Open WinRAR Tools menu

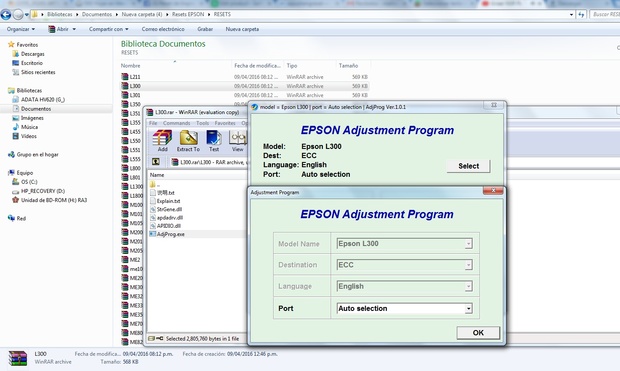tap(202, 123)
